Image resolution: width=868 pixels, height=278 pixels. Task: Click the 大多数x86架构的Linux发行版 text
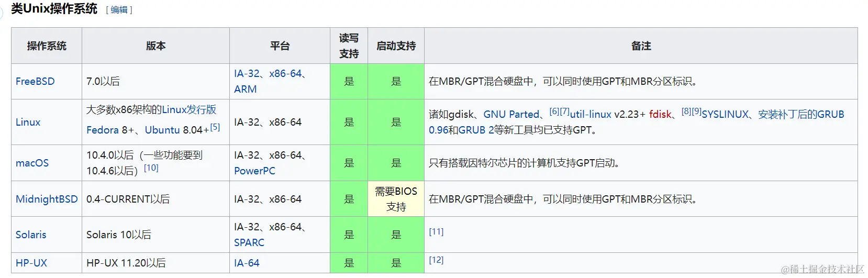[x=151, y=109]
